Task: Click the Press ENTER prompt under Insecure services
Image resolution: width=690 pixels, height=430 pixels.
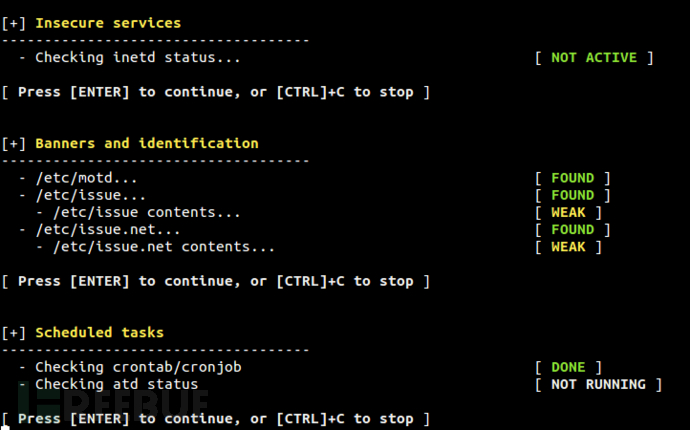Action: (x=216, y=92)
